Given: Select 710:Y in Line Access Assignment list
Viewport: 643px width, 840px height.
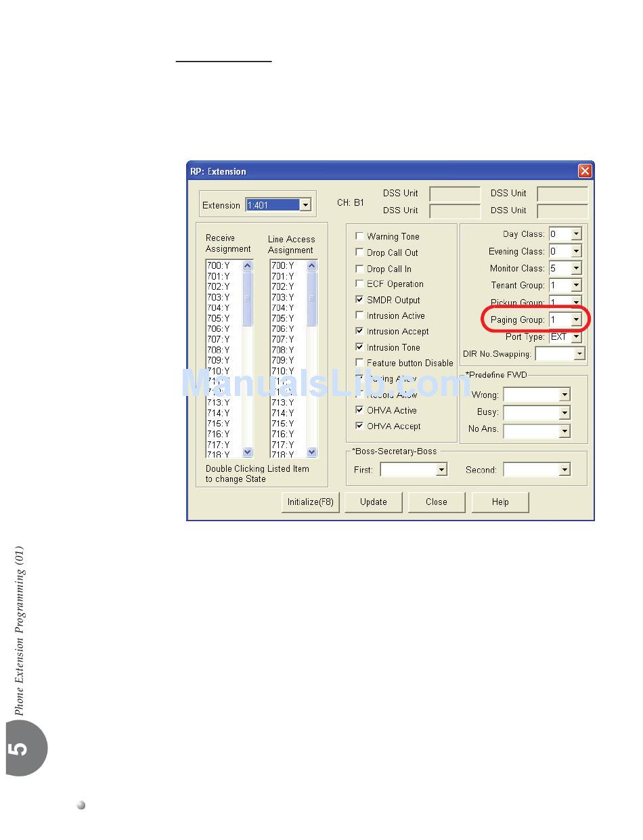Looking at the screenshot, I should click(283, 371).
